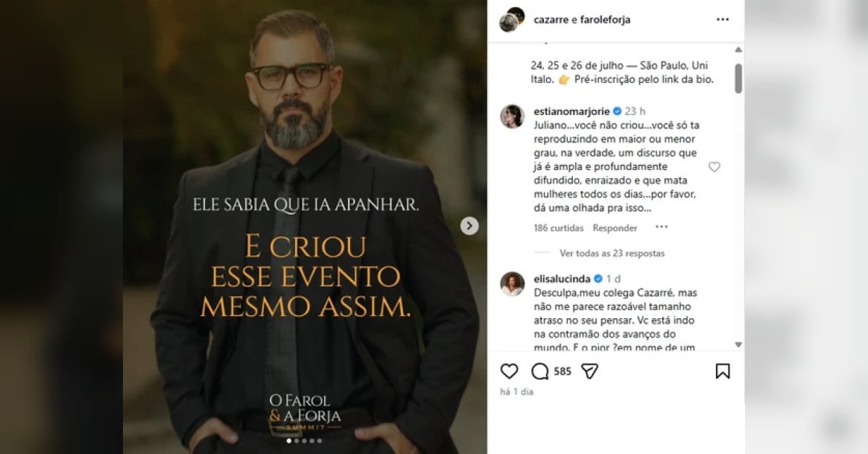868x454 pixels.
Task: Open comments via the speech bubble icon
Action: [x=540, y=371]
